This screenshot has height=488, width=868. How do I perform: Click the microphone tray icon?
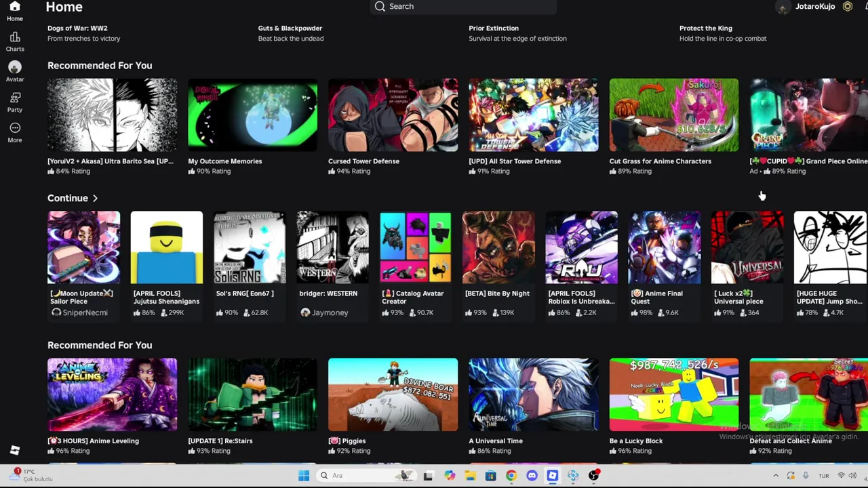(806, 476)
